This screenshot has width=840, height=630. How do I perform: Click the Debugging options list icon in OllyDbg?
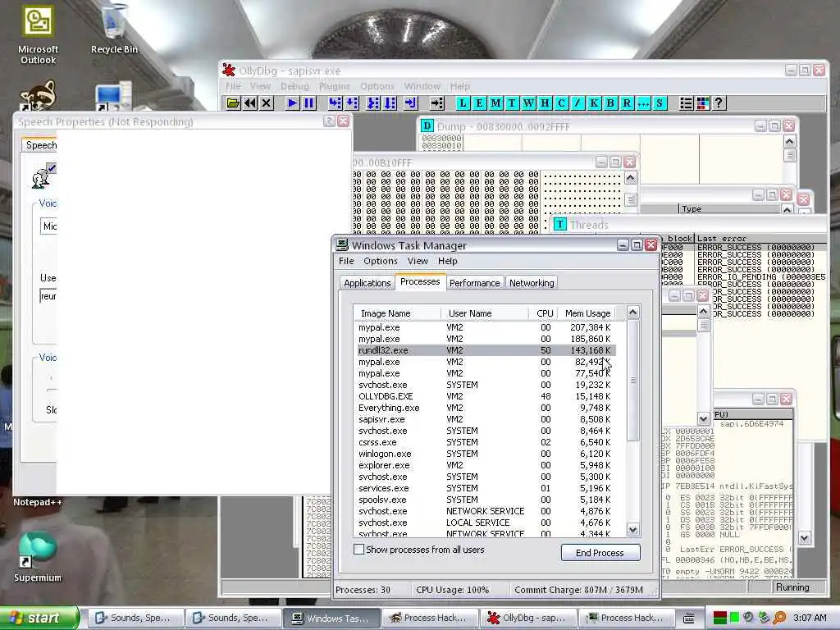(687, 103)
